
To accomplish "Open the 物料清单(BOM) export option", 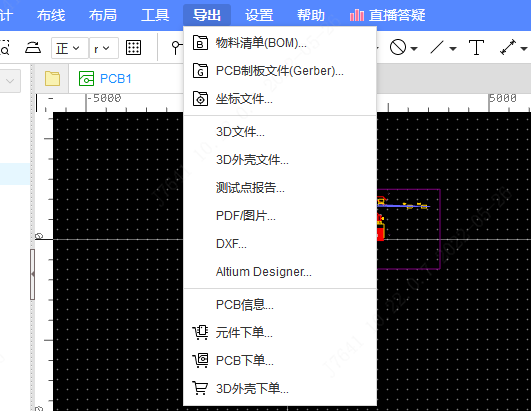I will coord(280,43).
